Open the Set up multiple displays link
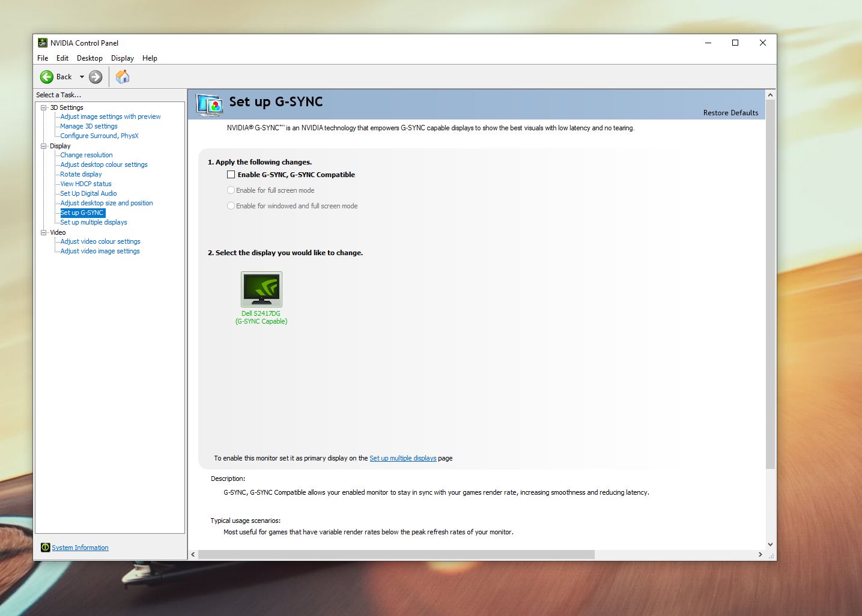The width and height of the screenshot is (862, 616). coord(402,458)
